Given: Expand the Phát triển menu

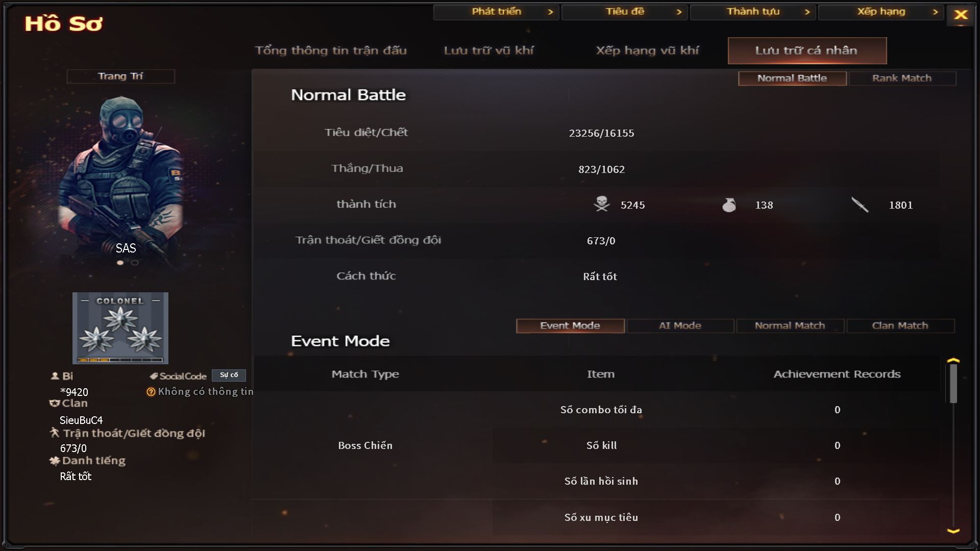Looking at the screenshot, I should click(x=496, y=12).
